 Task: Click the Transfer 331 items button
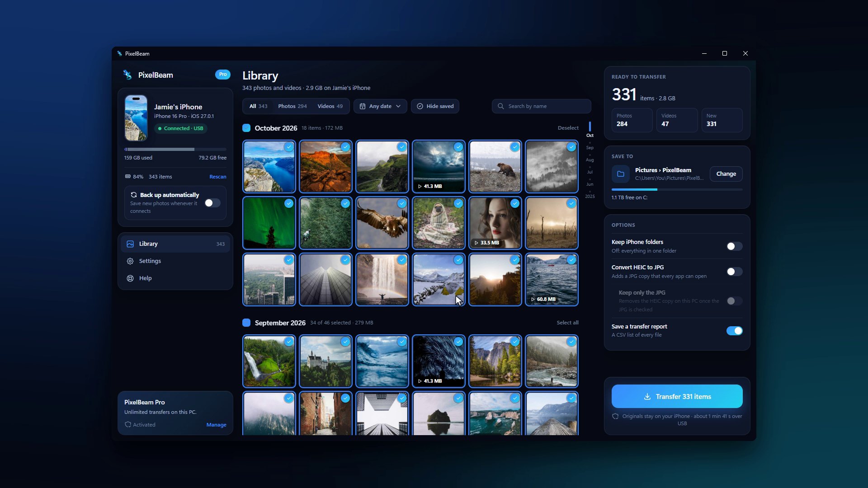677,396
